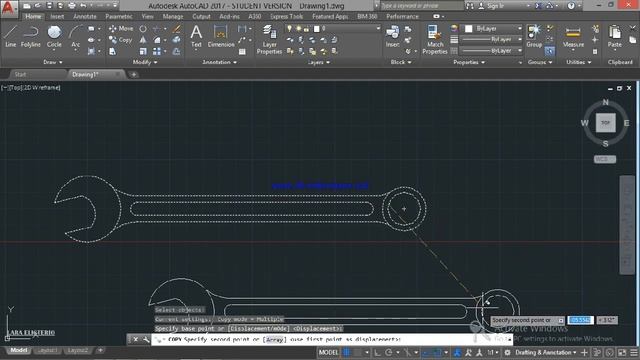Switch to the Parametric tab

(x=119, y=16)
